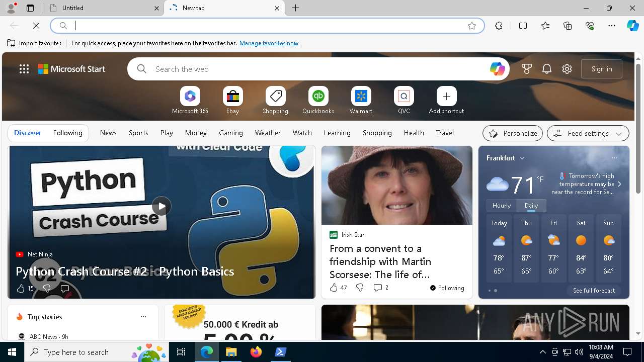Click the Sign in button

(602, 69)
